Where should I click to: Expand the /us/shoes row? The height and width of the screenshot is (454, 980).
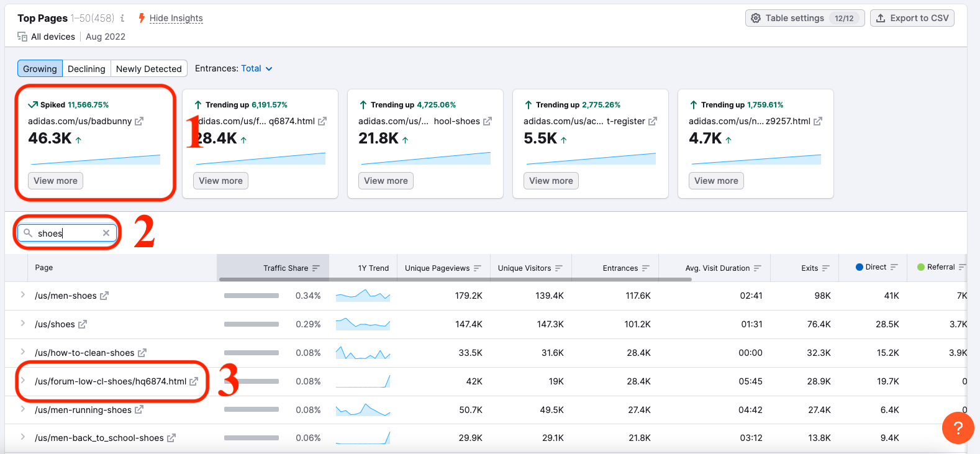(x=22, y=324)
